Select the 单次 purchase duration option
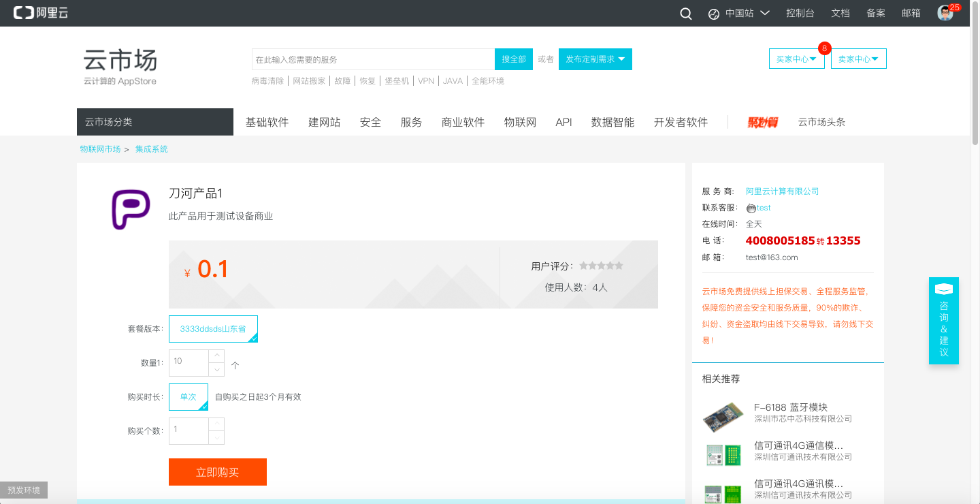This screenshot has width=980, height=504. pos(189,397)
